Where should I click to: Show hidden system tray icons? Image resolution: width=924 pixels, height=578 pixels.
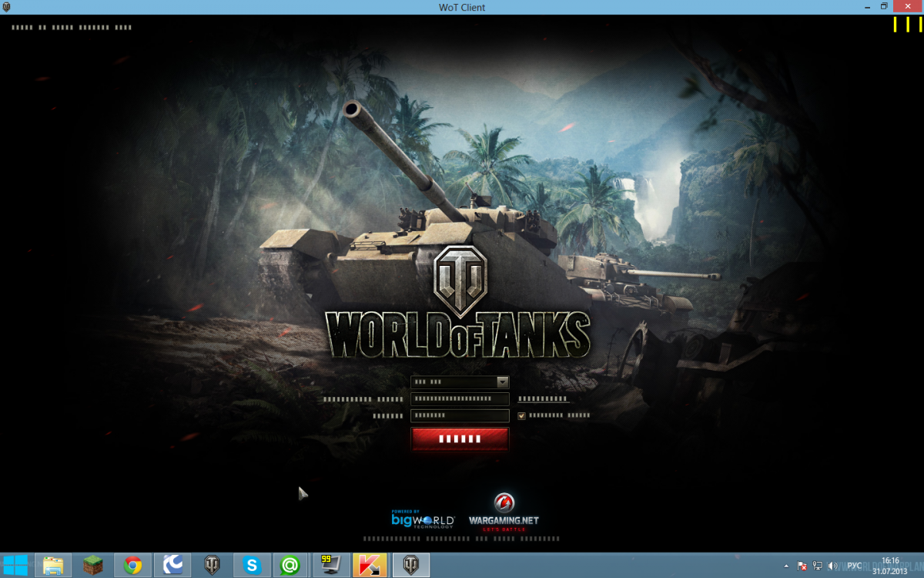[786, 566]
